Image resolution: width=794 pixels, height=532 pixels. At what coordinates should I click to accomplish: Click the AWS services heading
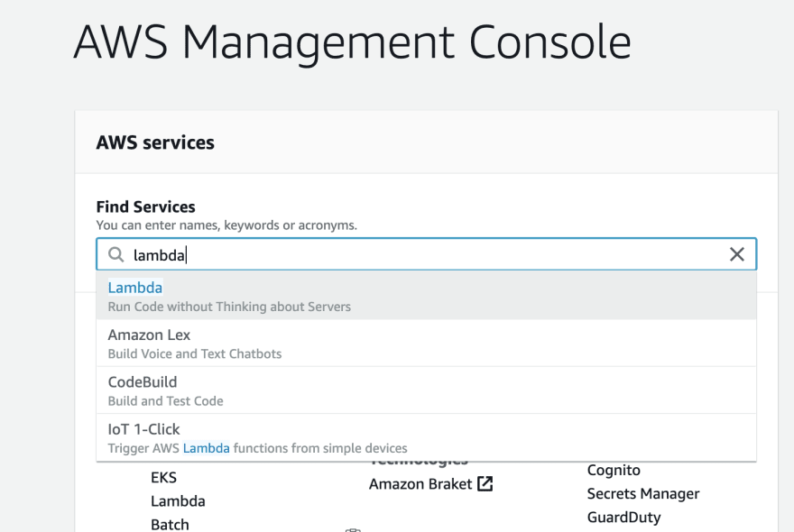(x=155, y=142)
